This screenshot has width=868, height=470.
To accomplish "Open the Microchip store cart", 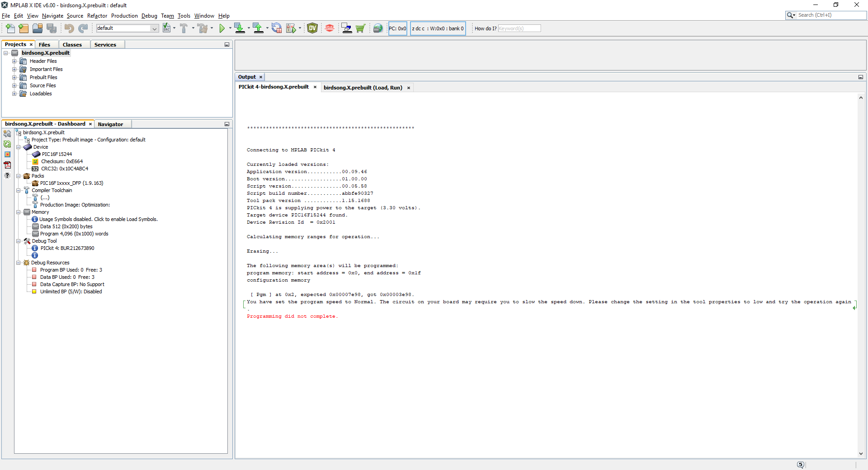I will (x=360, y=28).
